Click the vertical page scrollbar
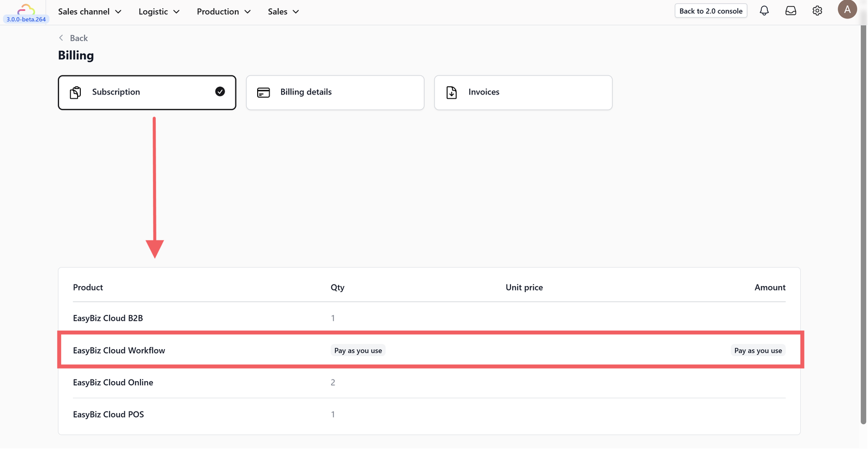 (863, 217)
